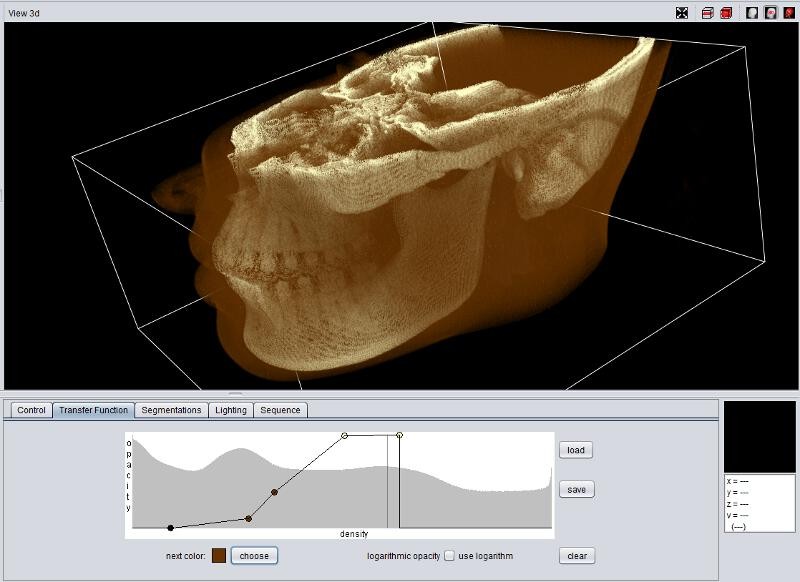Click the solid red cube icon
The width and height of the screenshot is (800, 582).
726,13
